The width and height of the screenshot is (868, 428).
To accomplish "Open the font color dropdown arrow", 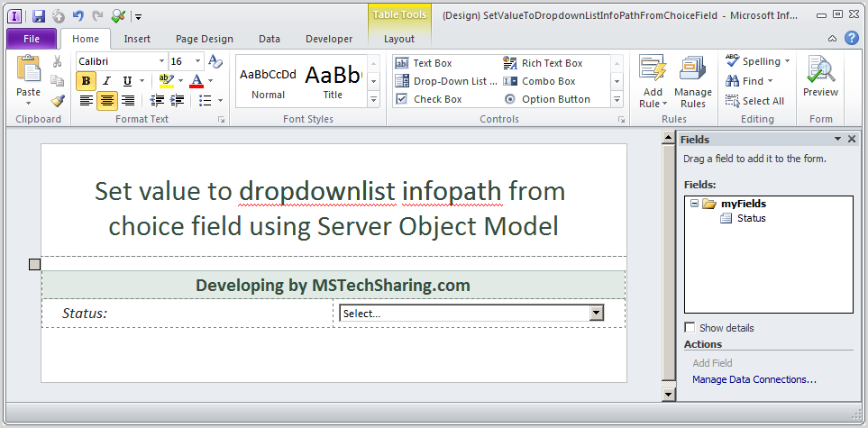I will pos(210,81).
